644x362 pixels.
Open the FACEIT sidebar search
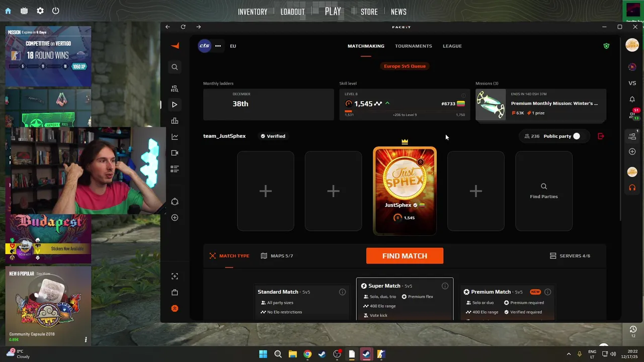[175, 67]
